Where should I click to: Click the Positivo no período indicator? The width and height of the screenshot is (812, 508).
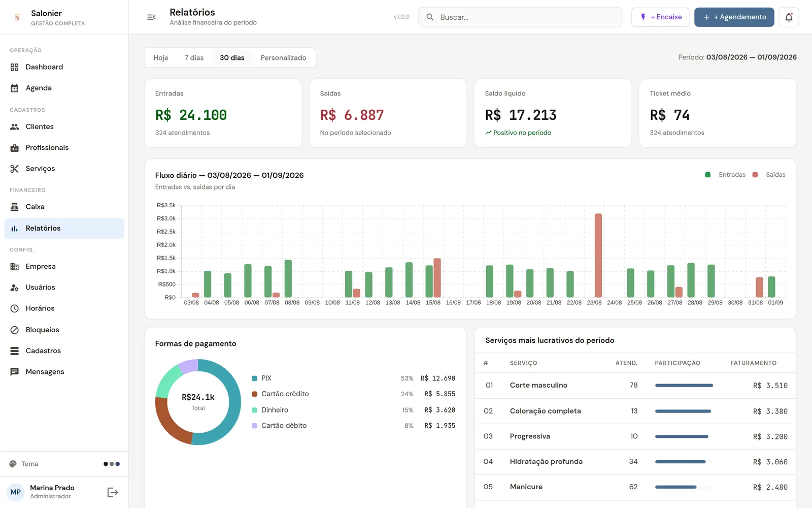tap(518, 133)
